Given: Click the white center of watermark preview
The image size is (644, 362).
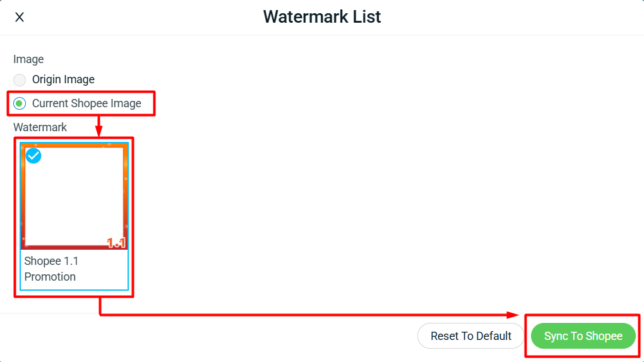Looking at the screenshot, I should [75, 196].
